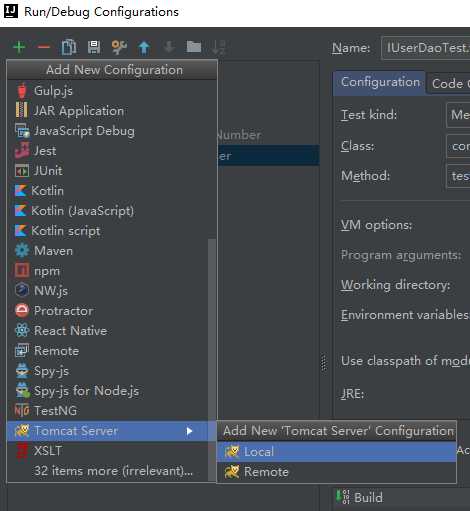Select Gulp.js configuration type

[112, 91]
